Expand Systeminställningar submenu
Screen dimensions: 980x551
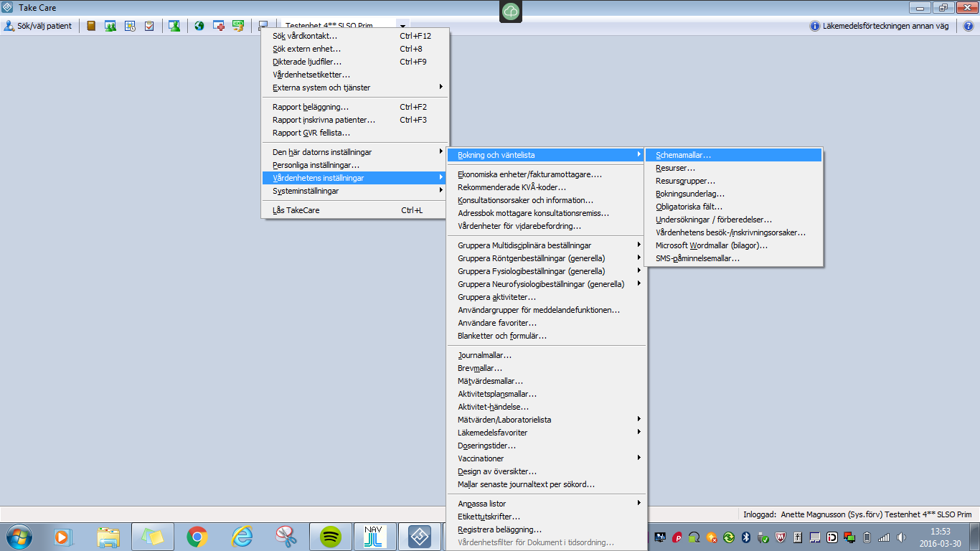355,191
